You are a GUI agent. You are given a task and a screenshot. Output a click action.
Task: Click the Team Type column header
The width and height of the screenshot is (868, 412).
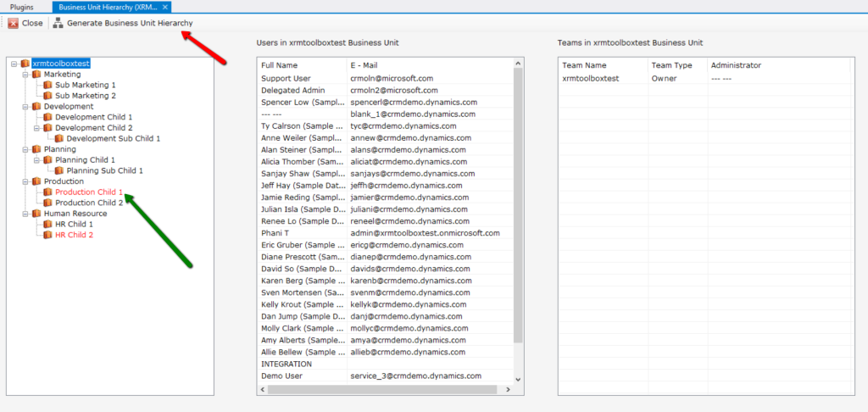[671, 65]
